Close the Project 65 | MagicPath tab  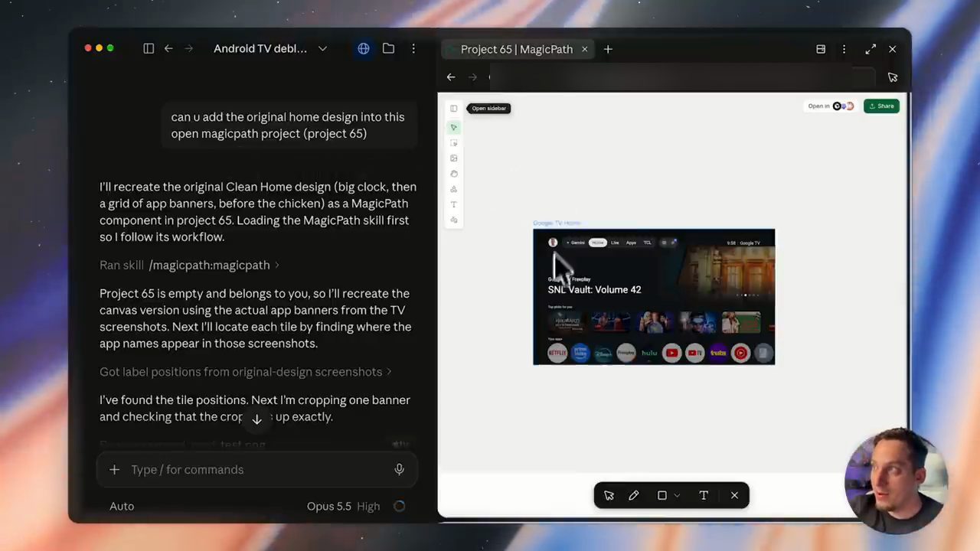(584, 49)
